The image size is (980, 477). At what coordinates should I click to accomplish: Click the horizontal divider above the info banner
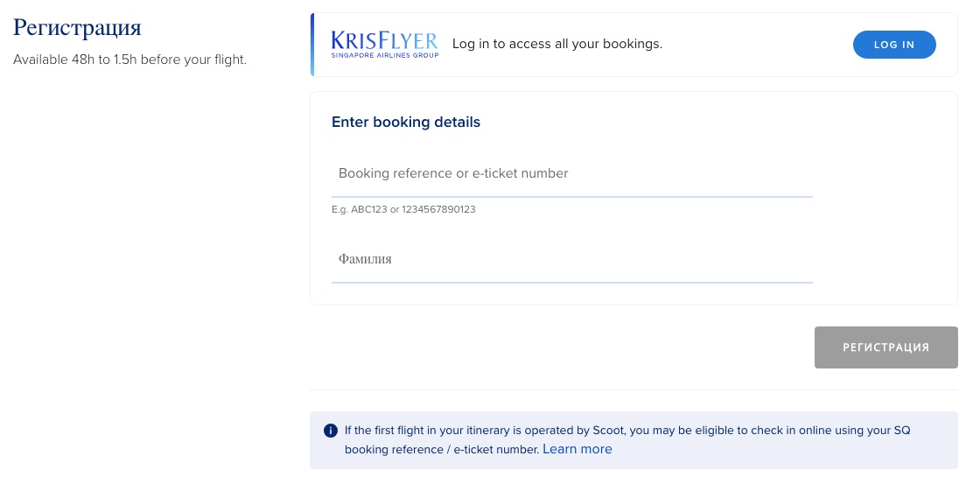633,390
